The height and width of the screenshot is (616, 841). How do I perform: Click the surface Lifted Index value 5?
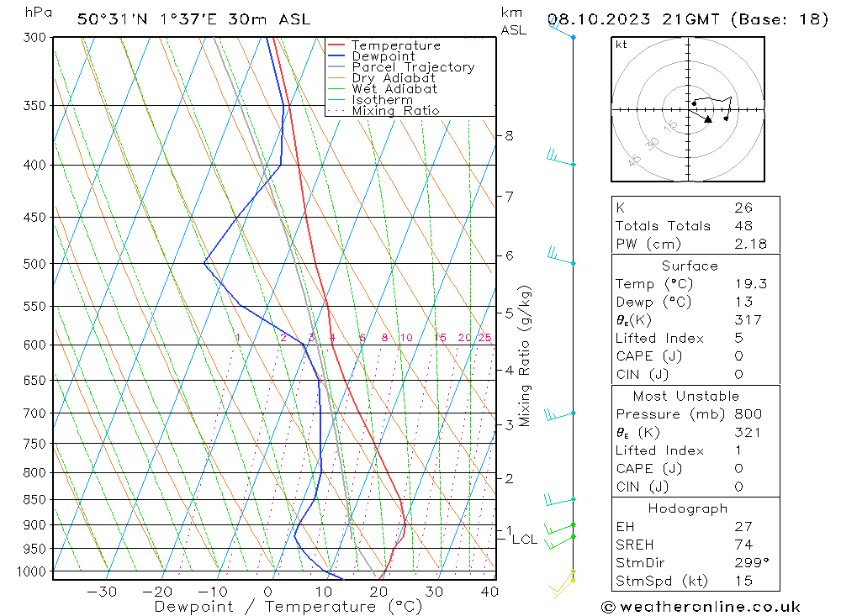739,339
